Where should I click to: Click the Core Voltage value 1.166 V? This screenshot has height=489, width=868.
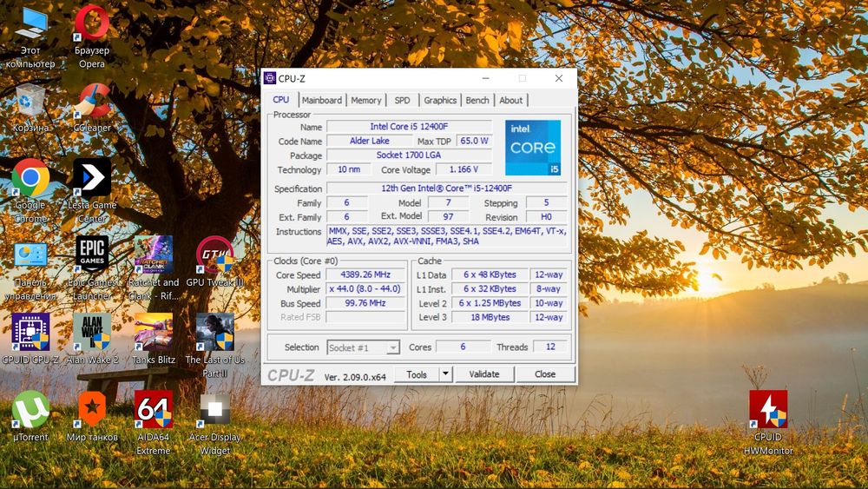pos(464,169)
